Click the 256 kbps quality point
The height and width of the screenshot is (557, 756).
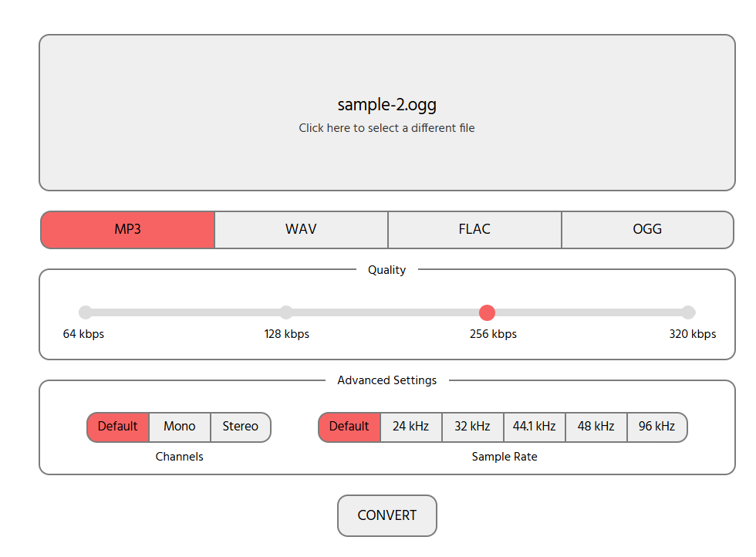click(487, 312)
